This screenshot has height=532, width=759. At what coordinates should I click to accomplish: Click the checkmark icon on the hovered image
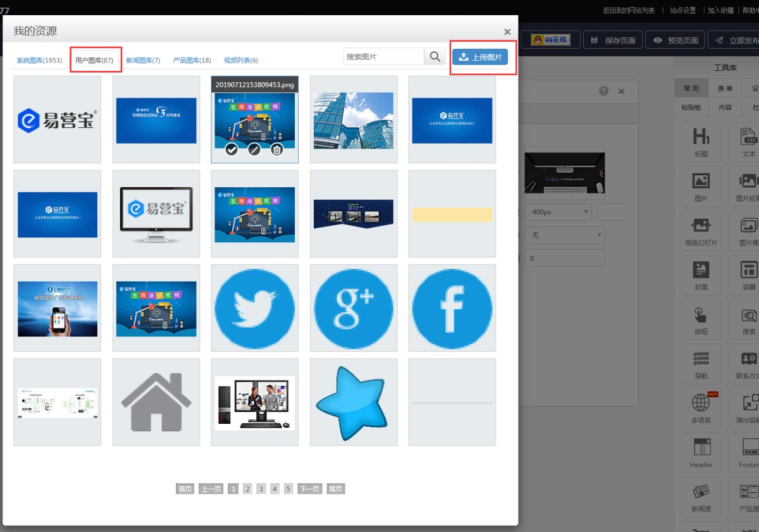point(232,149)
